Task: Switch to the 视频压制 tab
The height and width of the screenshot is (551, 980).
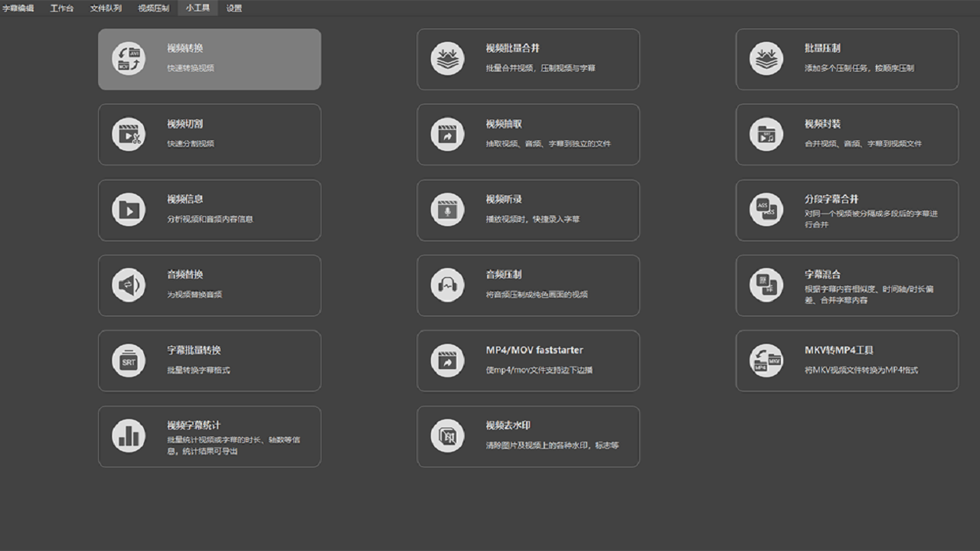Action: [x=153, y=8]
